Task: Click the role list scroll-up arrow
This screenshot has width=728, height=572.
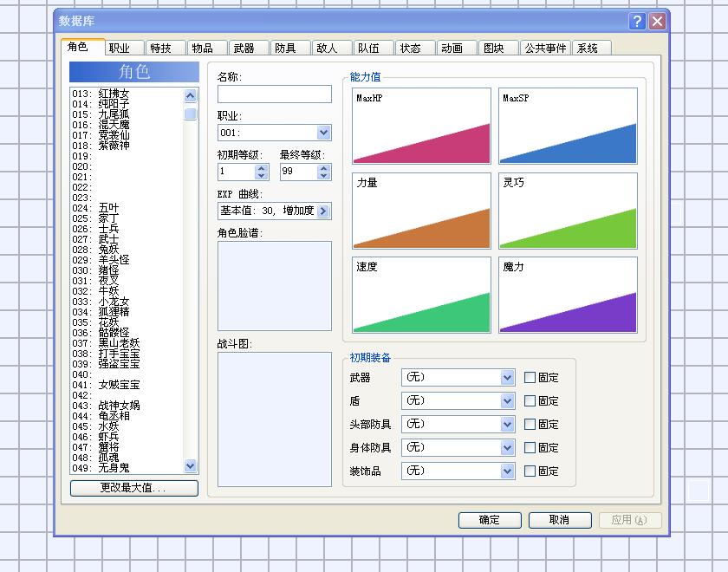Action: click(191, 95)
